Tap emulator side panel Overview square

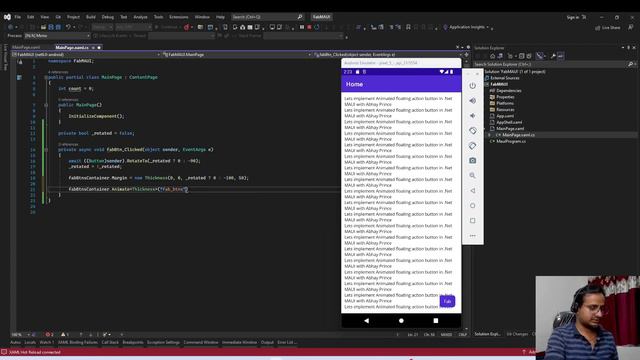(472, 221)
